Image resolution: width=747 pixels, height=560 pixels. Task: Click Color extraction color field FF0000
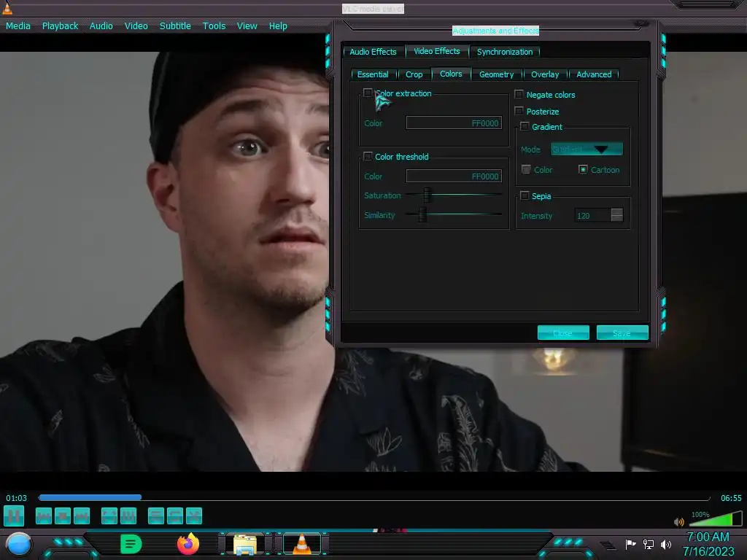click(454, 122)
